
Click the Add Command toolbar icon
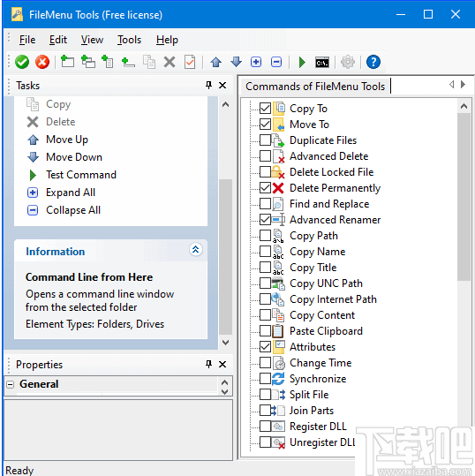point(67,62)
